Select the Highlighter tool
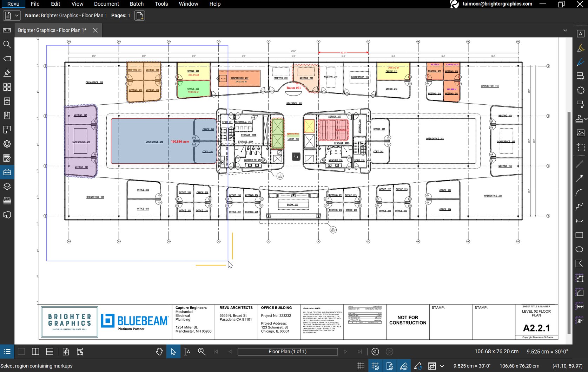This screenshot has height=372, width=588. click(580, 48)
